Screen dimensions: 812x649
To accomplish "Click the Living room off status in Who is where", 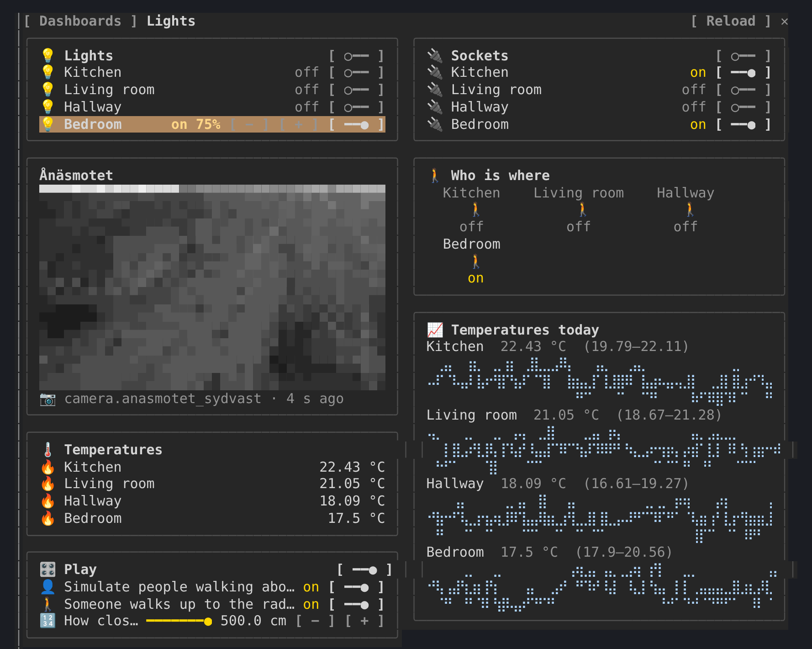I will (579, 227).
